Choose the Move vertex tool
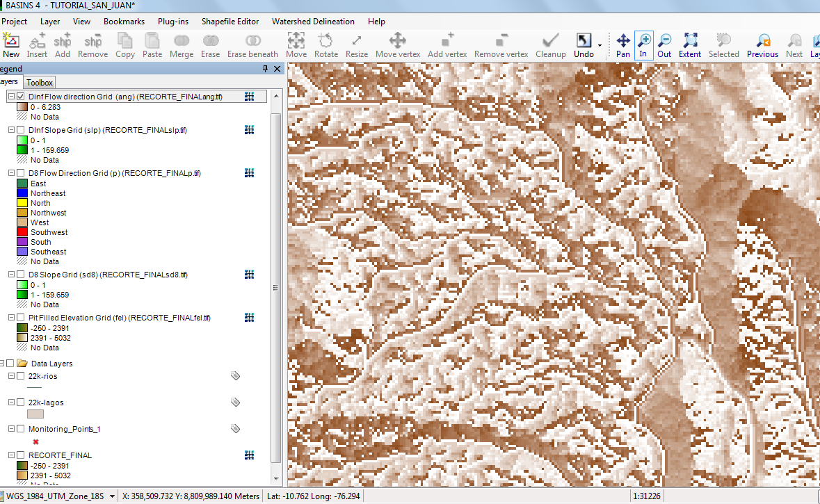Viewport: 820px width, 504px height. 397,45
